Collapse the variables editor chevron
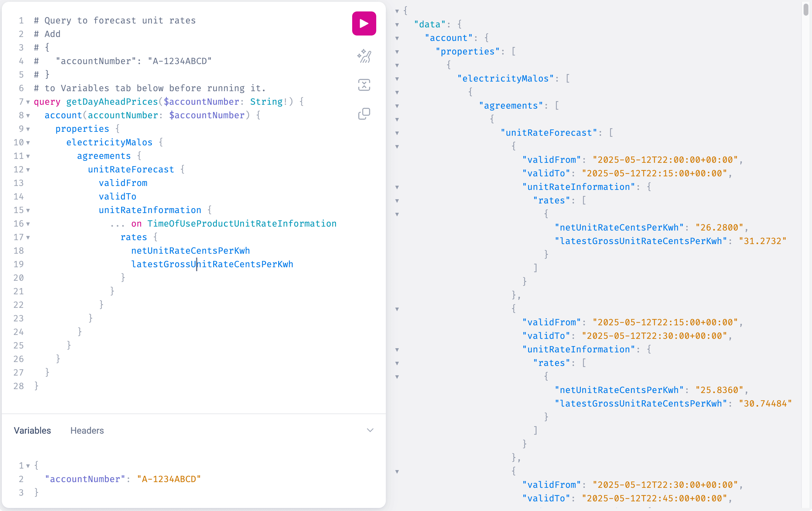Viewport: 812px width, 511px height. click(370, 430)
